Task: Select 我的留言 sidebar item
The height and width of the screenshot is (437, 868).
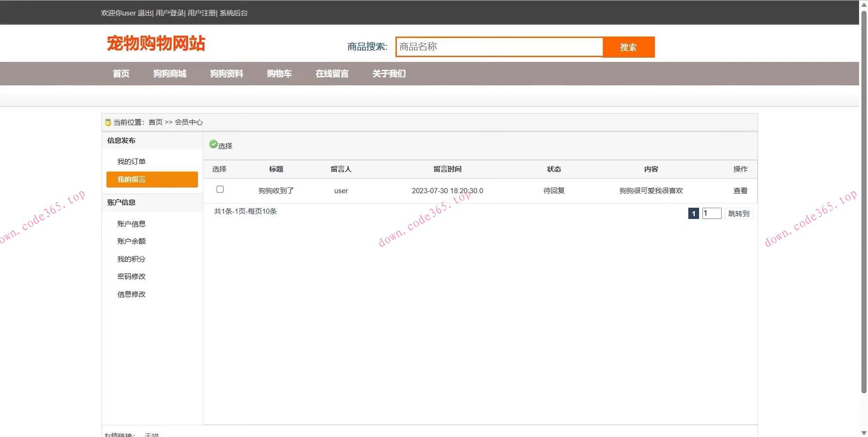Action: pyautogui.click(x=152, y=180)
